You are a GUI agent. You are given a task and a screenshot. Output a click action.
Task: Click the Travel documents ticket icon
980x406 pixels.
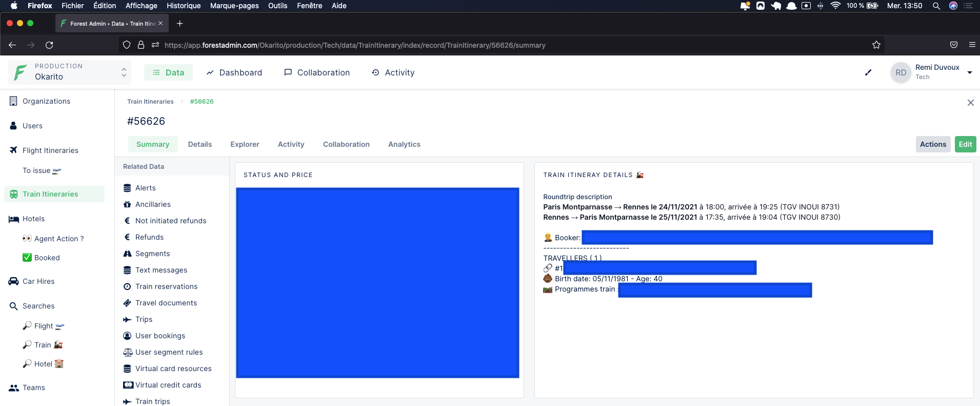127,303
